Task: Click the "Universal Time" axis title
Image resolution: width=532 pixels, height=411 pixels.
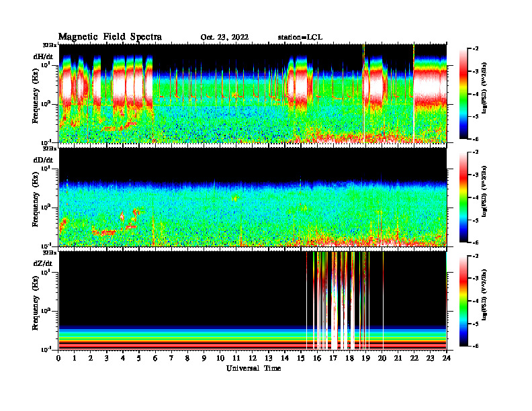Action: tap(253, 368)
